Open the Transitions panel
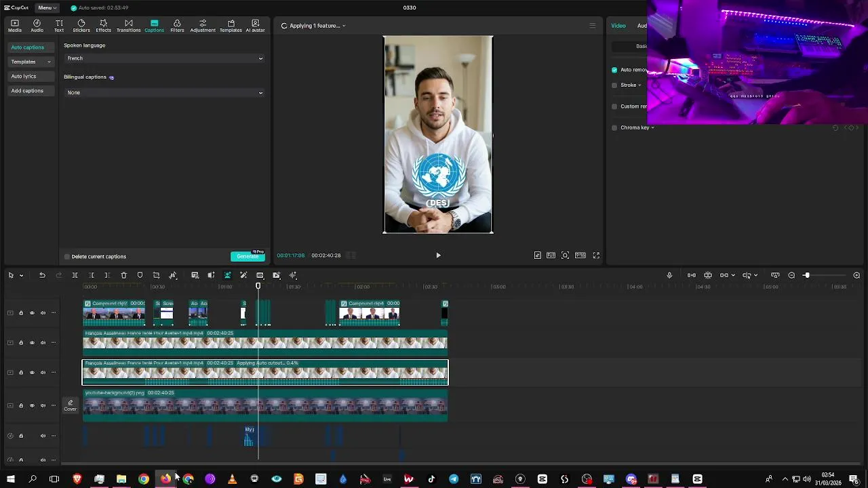The image size is (868, 488). (x=128, y=26)
